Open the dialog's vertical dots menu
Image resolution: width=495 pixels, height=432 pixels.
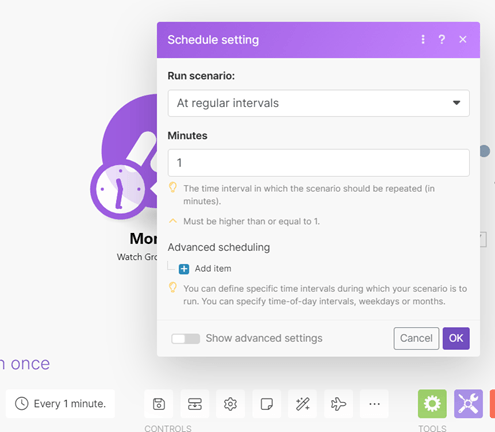[423, 40]
